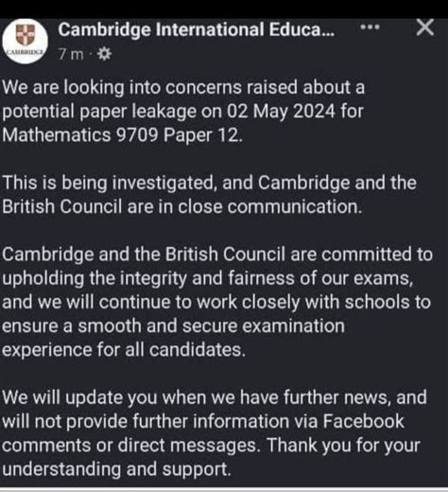Click 'comments or direct messages' text line

(x=131, y=446)
